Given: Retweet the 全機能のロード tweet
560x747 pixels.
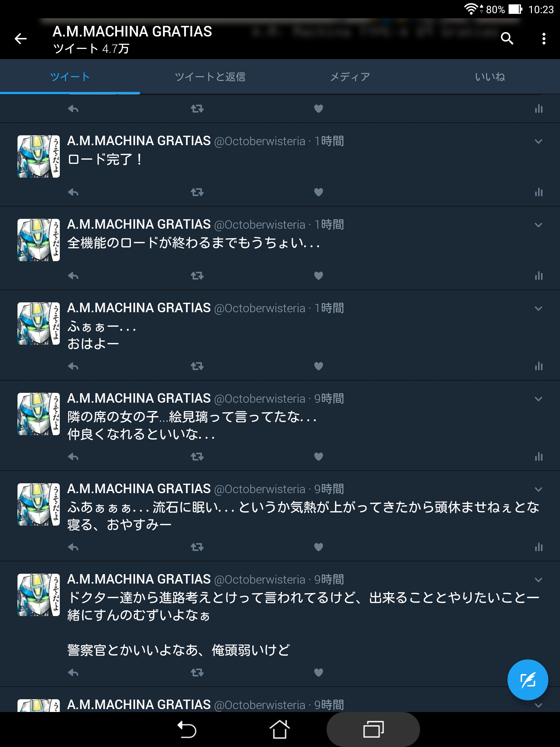Looking at the screenshot, I should [197, 276].
